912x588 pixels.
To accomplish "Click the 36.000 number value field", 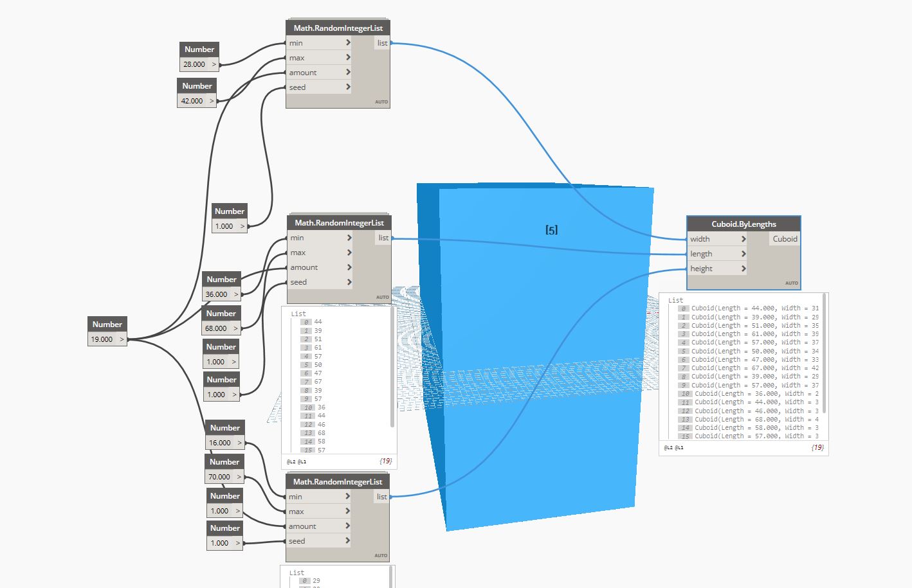I will [216, 294].
